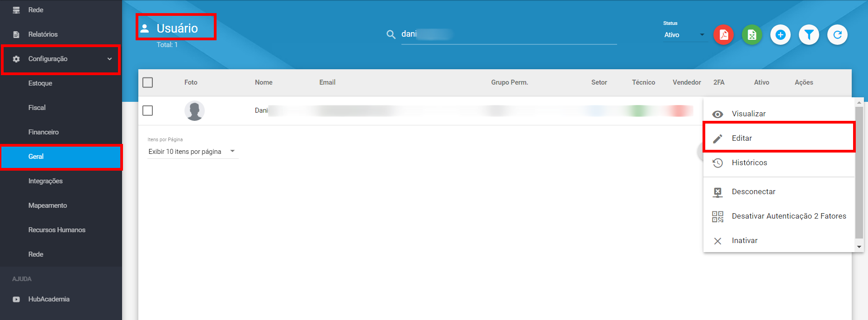Screen dimensions: 868x320
Task: Click the actions menu scroll down arrow
Action: click(859, 247)
